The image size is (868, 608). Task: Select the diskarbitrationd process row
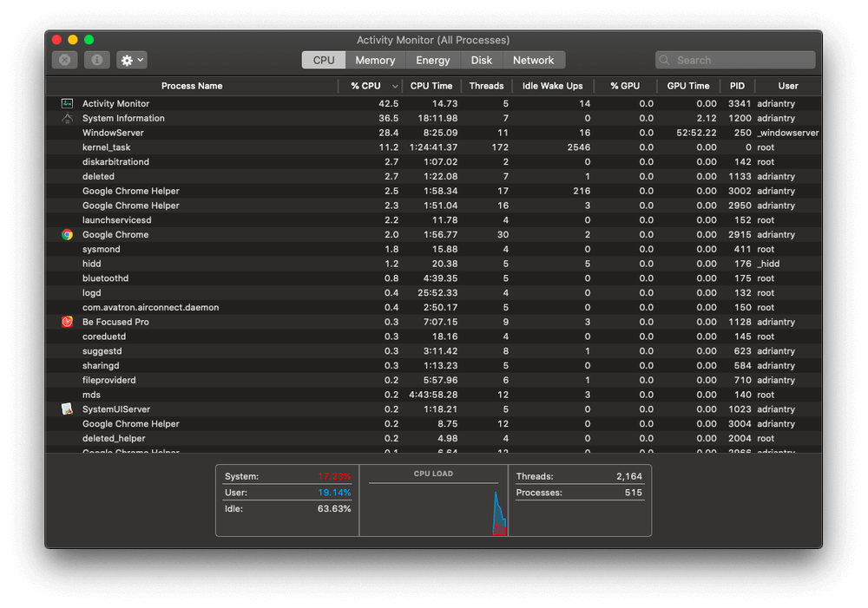[433, 161]
